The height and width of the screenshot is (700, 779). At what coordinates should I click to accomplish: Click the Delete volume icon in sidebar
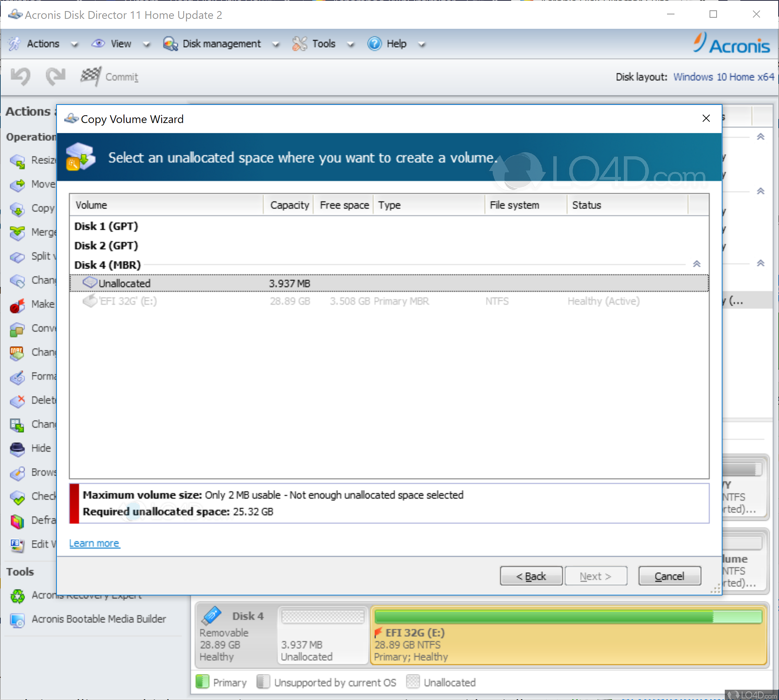point(17,401)
